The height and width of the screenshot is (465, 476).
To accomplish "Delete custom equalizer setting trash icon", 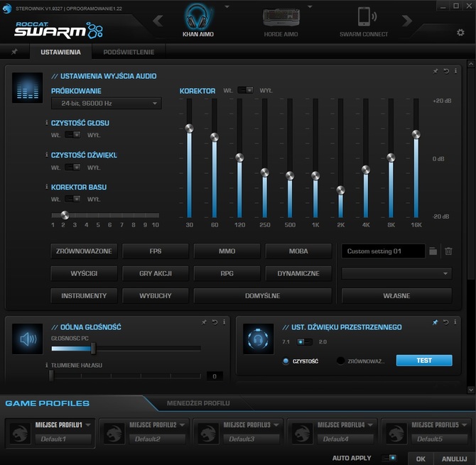I will (x=448, y=251).
